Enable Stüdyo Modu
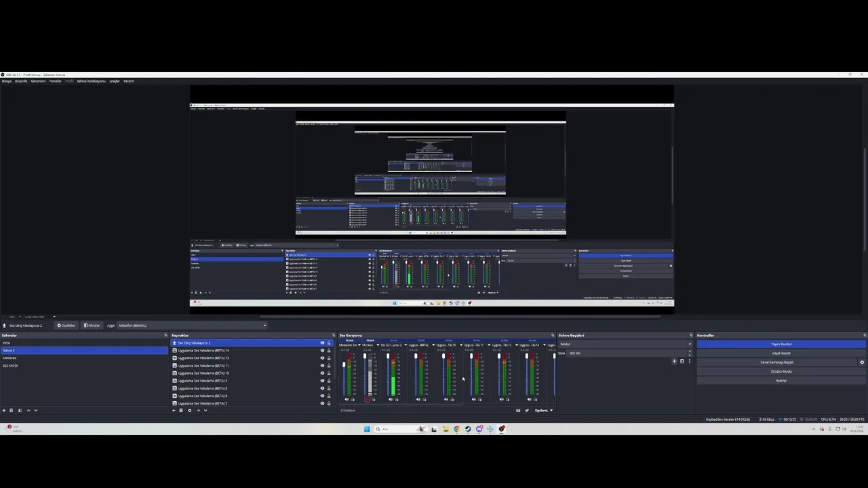Screen dimensions: 868x488 point(781,371)
